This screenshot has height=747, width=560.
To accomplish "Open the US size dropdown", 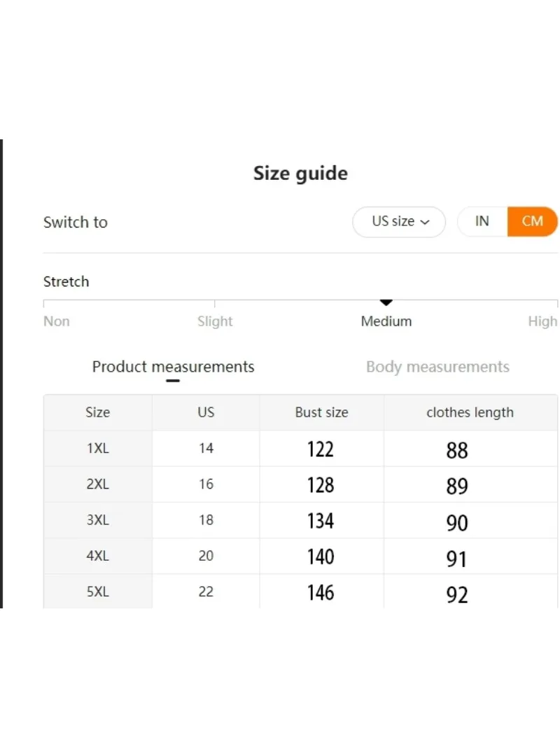I will [x=398, y=221].
